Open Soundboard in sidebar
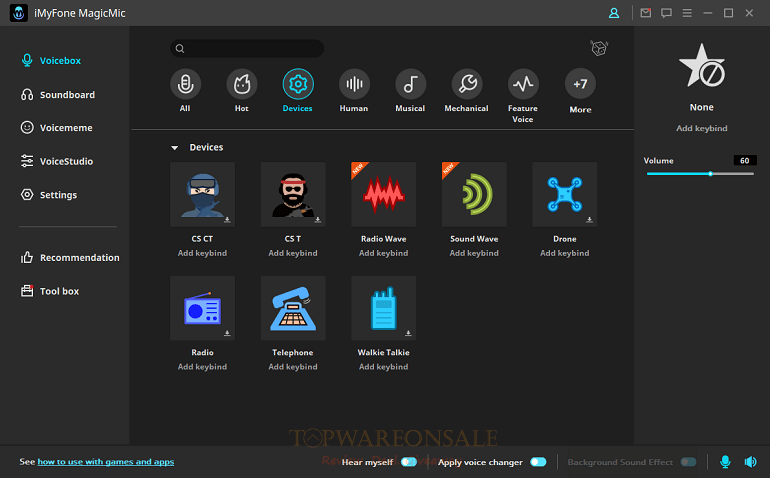 pyautogui.click(x=57, y=94)
